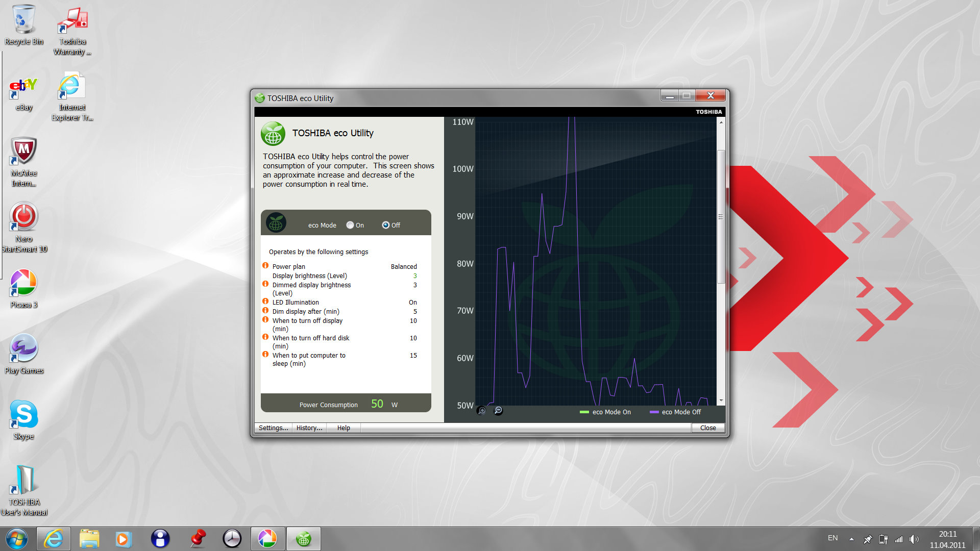Select the Nero StartSmart 10 desktop icon
Image resolution: width=980 pixels, height=551 pixels.
tap(23, 228)
